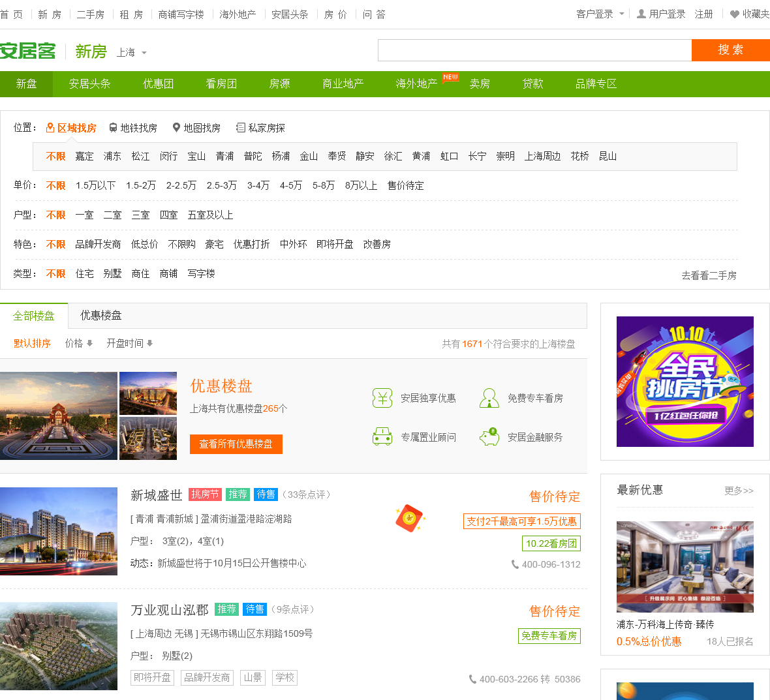Viewport: 770px width, 700px height.
Task: Open 品牌专区 nav item
Action: pyautogui.click(x=596, y=84)
